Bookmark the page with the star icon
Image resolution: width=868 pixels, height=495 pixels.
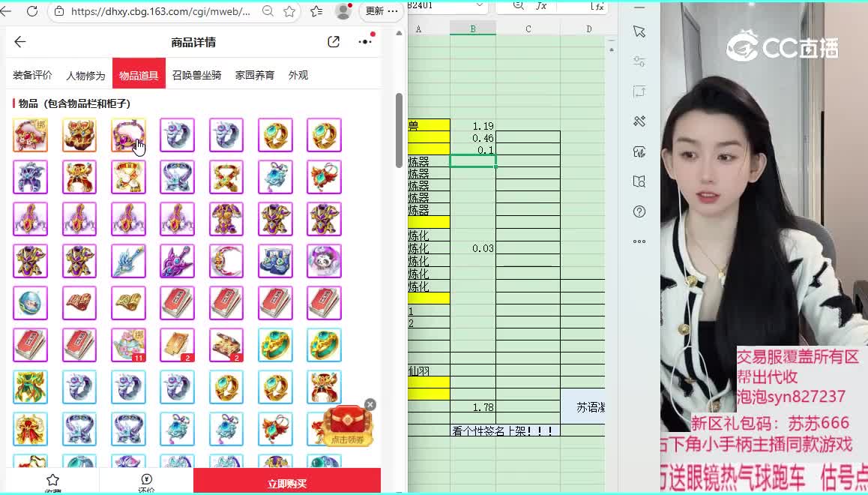[x=289, y=11]
